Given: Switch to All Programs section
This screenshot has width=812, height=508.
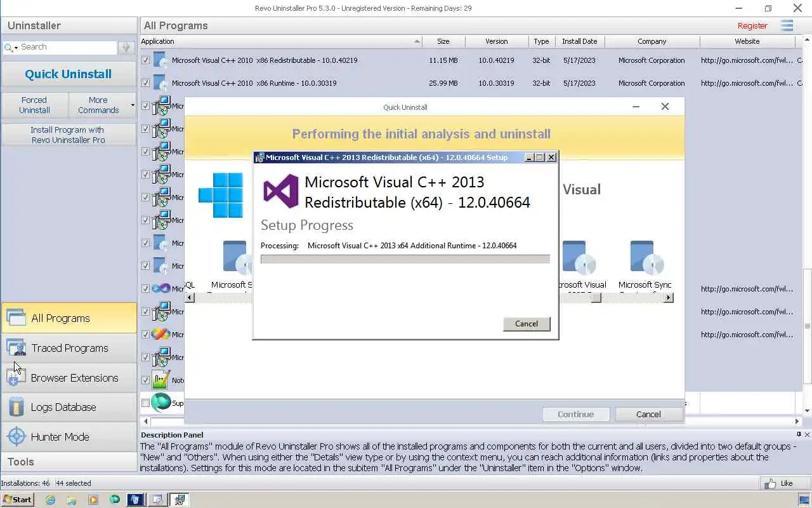Looking at the screenshot, I should (69, 318).
